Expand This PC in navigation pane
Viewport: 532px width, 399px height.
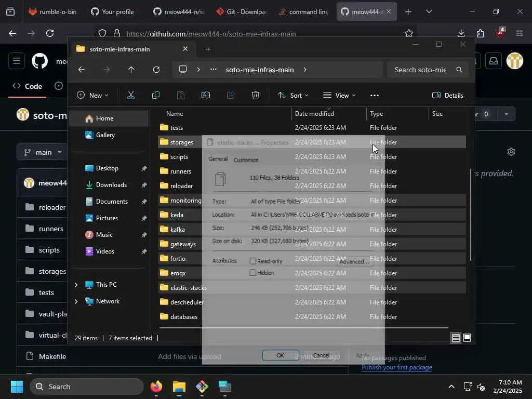[76, 285]
